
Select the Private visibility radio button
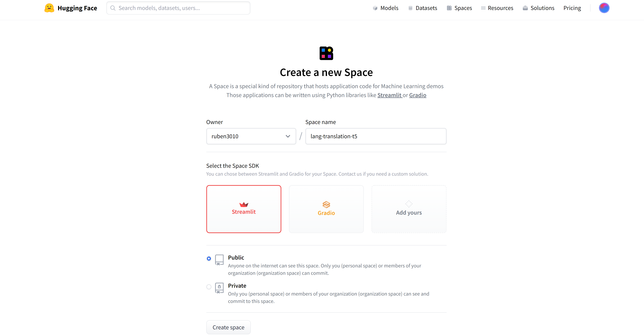209,287
